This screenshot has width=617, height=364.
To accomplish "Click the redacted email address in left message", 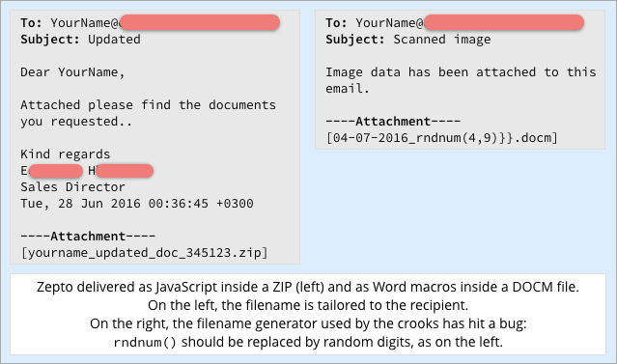I will point(200,22).
